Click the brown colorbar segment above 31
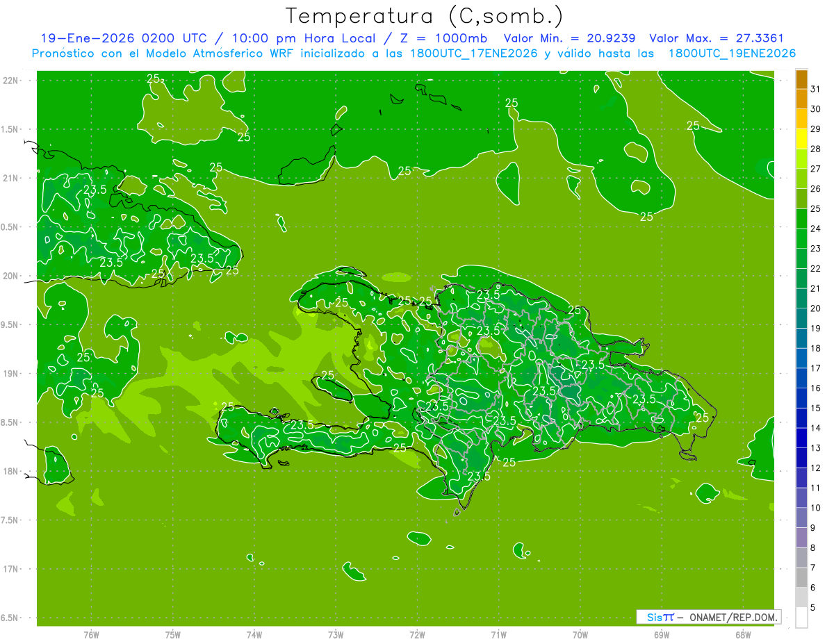 [x=801, y=79]
